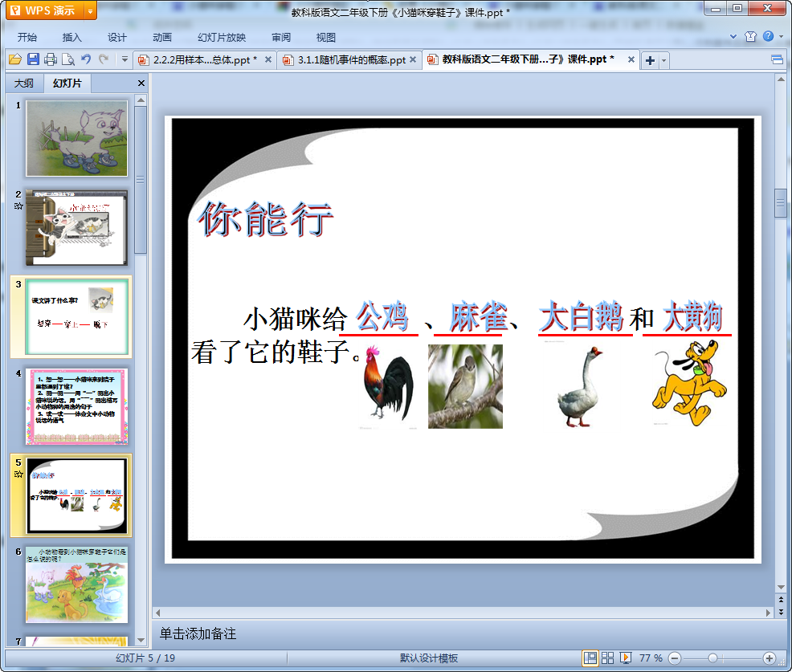Viewport: 792px width, 672px height.
Task: Add a new document tab
Action: tap(650, 60)
